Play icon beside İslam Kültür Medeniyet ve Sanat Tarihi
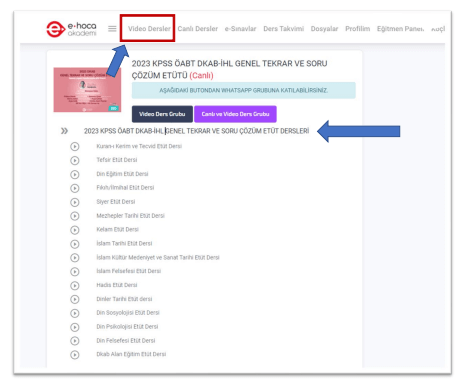The image size is (467, 382). click(x=75, y=258)
